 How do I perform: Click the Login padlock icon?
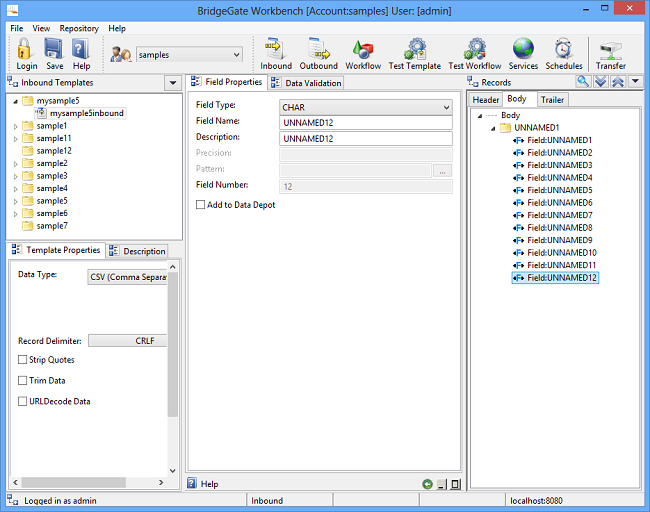24,49
